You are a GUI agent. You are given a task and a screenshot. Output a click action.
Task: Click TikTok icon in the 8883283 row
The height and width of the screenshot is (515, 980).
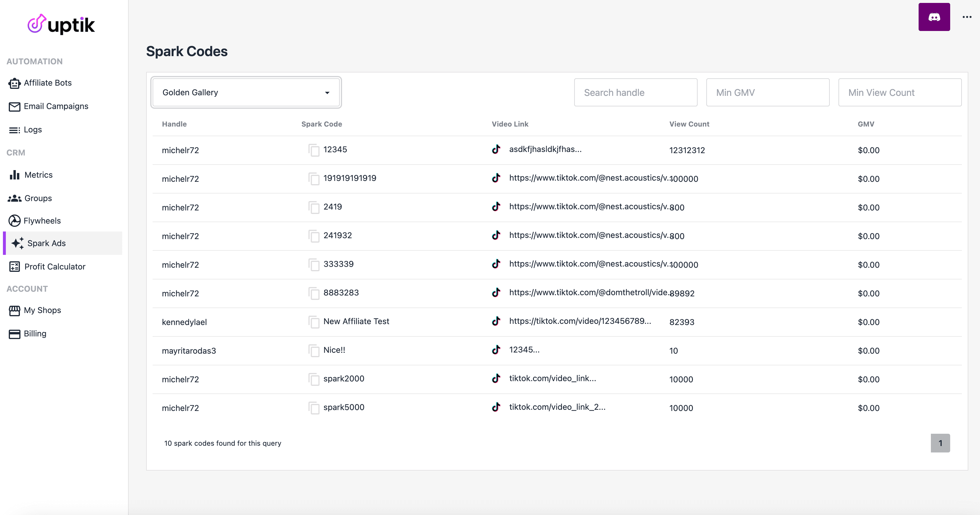tap(496, 293)
